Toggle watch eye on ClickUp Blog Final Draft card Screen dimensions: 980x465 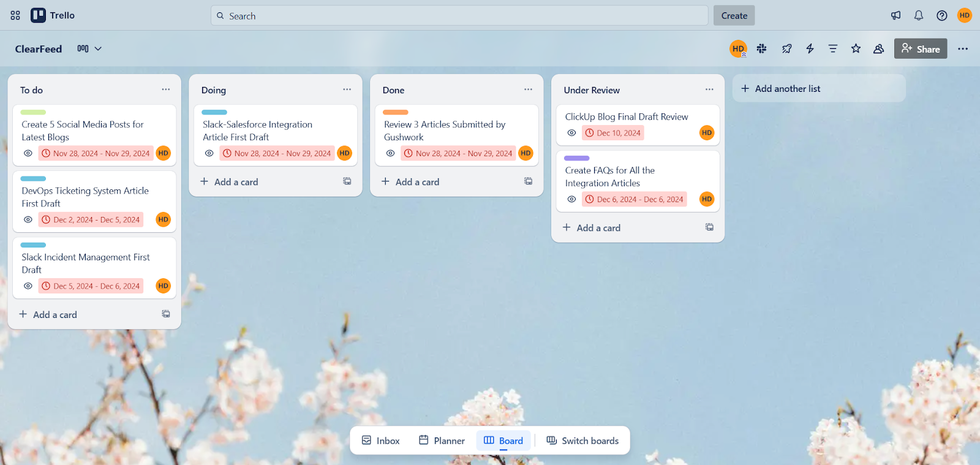coord(571,132)
